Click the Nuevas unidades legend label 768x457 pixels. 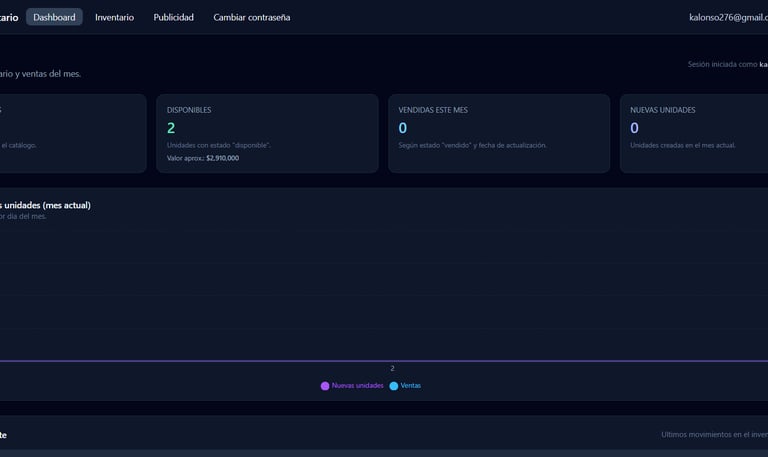pos(357,385)
